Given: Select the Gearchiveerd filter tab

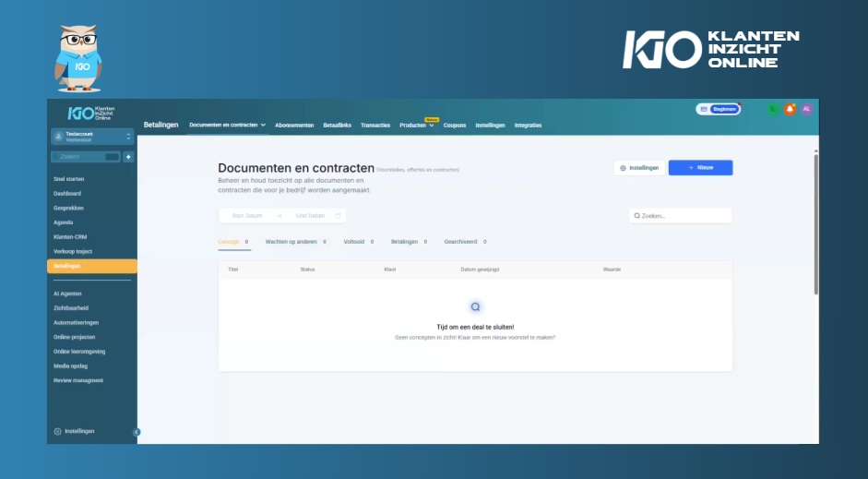Looking at the screenshot, I should coord(466,242).
